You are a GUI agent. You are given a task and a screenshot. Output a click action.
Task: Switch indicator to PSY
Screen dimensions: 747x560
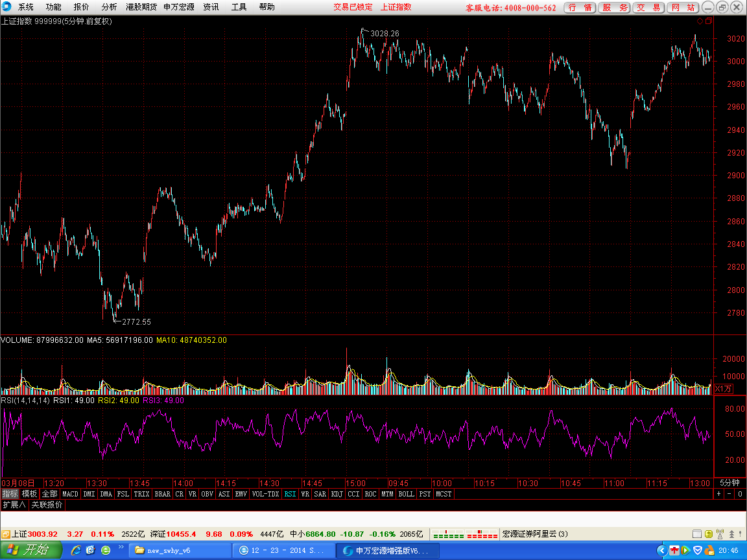[x=425, y=495]
